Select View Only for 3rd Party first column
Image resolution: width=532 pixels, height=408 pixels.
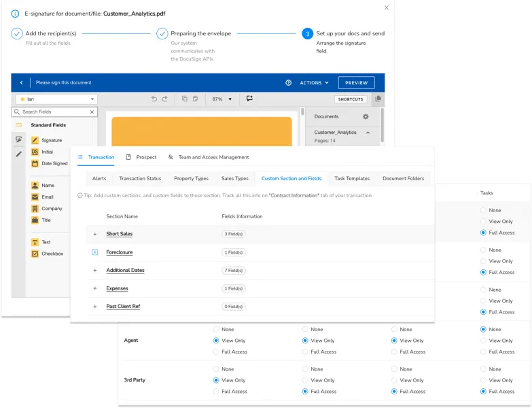click(x=216, y=380)
